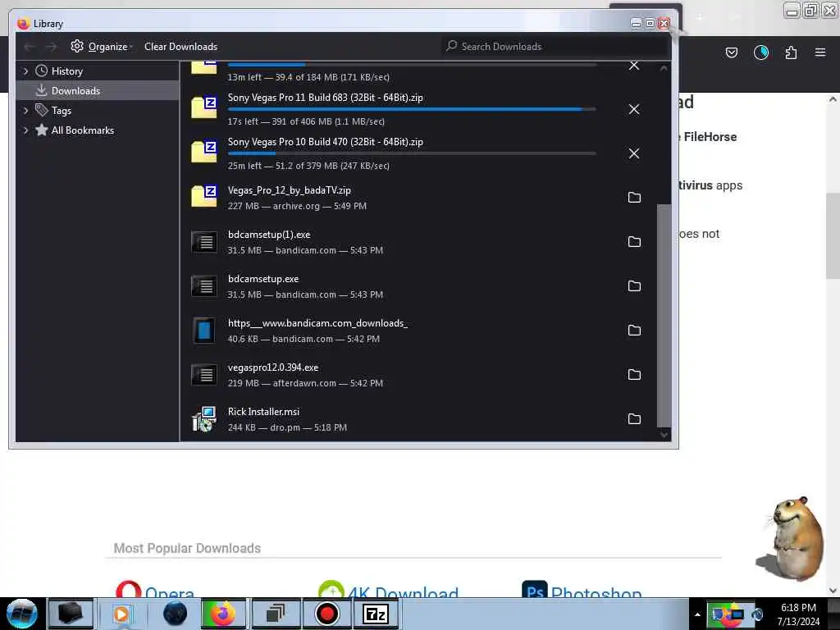Click the Library forward arrow
Viewport: 840px width, 630px height.
pos(51,47)
